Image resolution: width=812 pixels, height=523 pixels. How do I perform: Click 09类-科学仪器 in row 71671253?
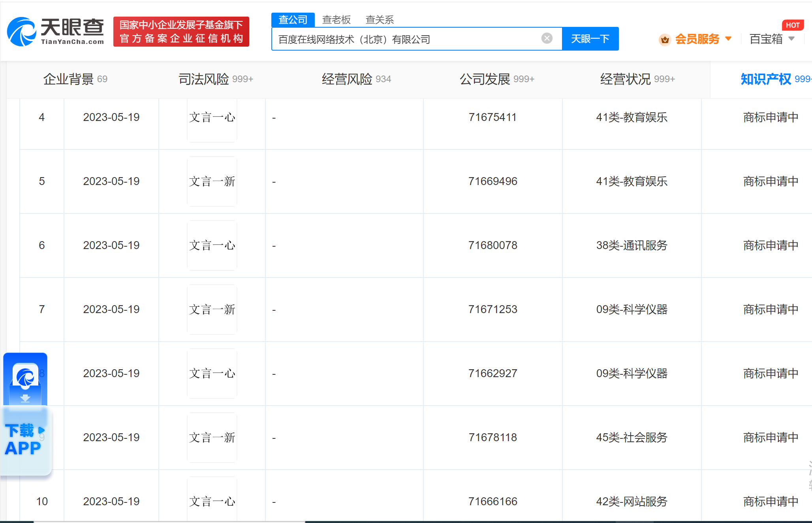pos(632,310)
